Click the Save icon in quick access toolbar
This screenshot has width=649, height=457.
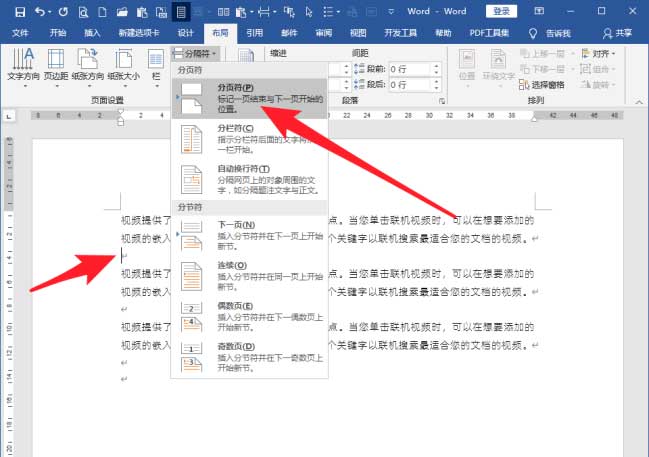coord(13,11)
